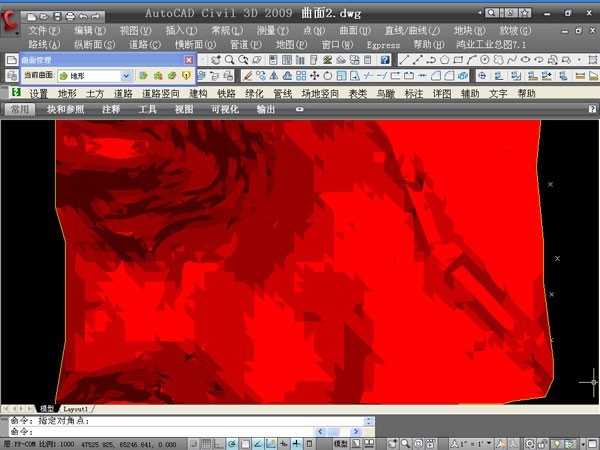The width and height of the screenshot is (600, 450).
Task: Close the 曲面管理 panel
Action: coord(189,60)
